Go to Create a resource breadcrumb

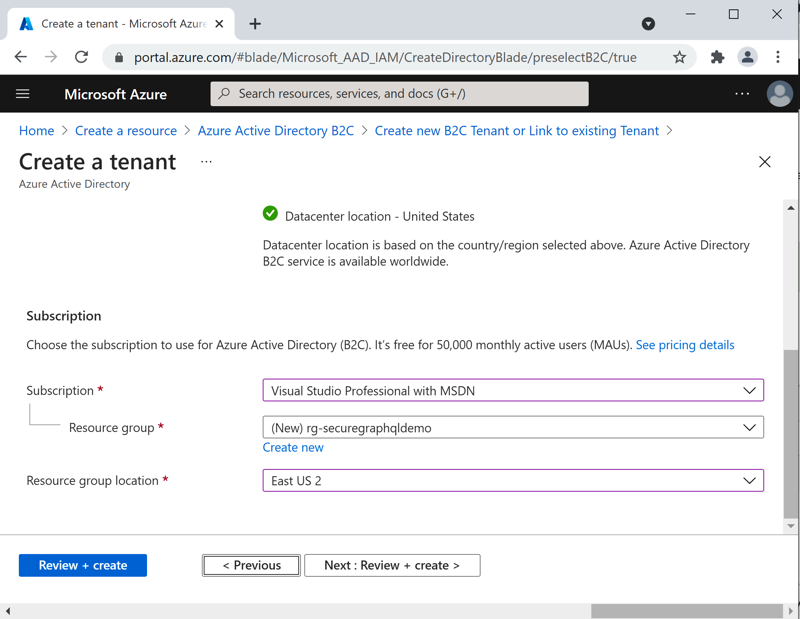(x=126, y=131)
